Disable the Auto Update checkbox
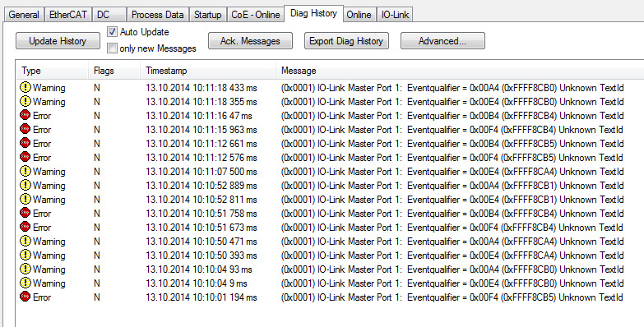Image resolution: width=644 pixels, height=327 pixels. coord(112,31)
